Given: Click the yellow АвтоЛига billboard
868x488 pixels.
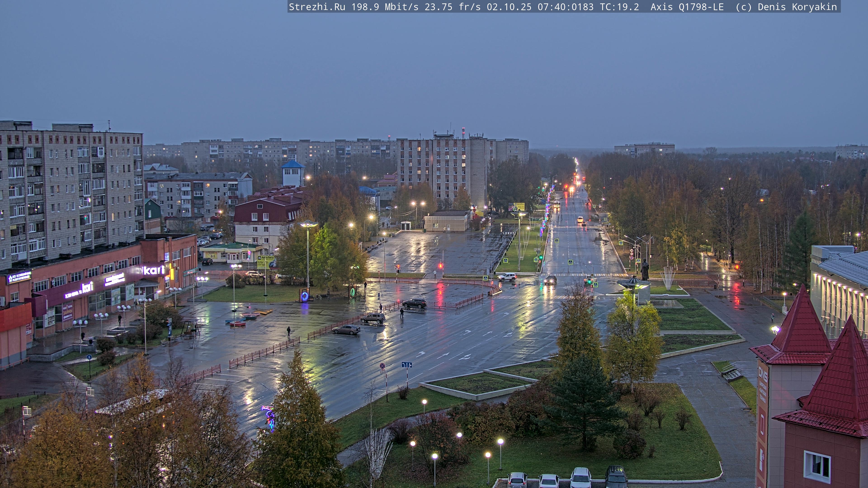Looking at the screenshot, I should pos(265,262).
